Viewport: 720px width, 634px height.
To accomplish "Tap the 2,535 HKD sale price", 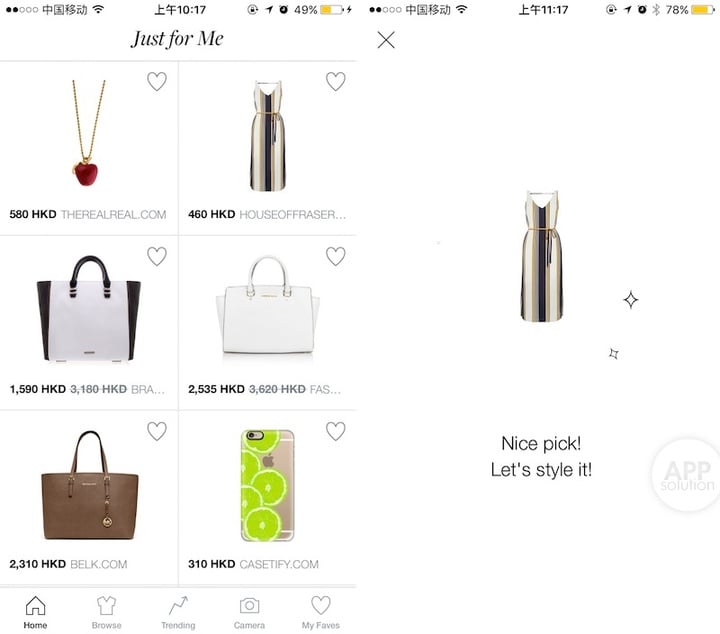I will tap(216, 389).
